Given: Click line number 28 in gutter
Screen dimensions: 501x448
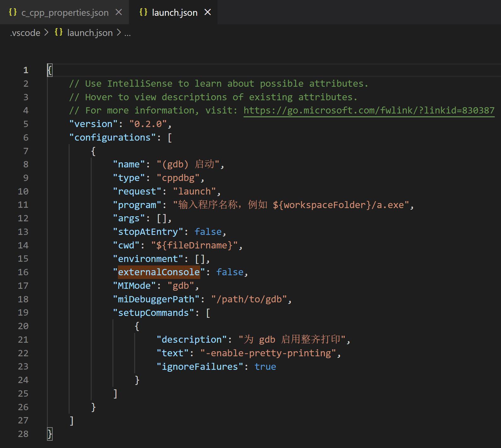Looking at the screenshot, I should (23, 434).
